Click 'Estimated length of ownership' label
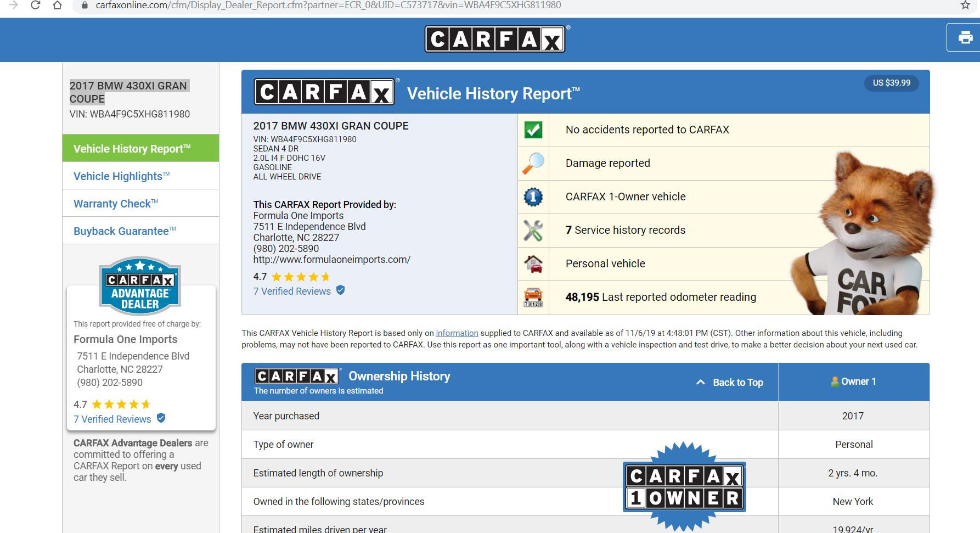Screen dimensions: 980x533 tap(318, 473)
